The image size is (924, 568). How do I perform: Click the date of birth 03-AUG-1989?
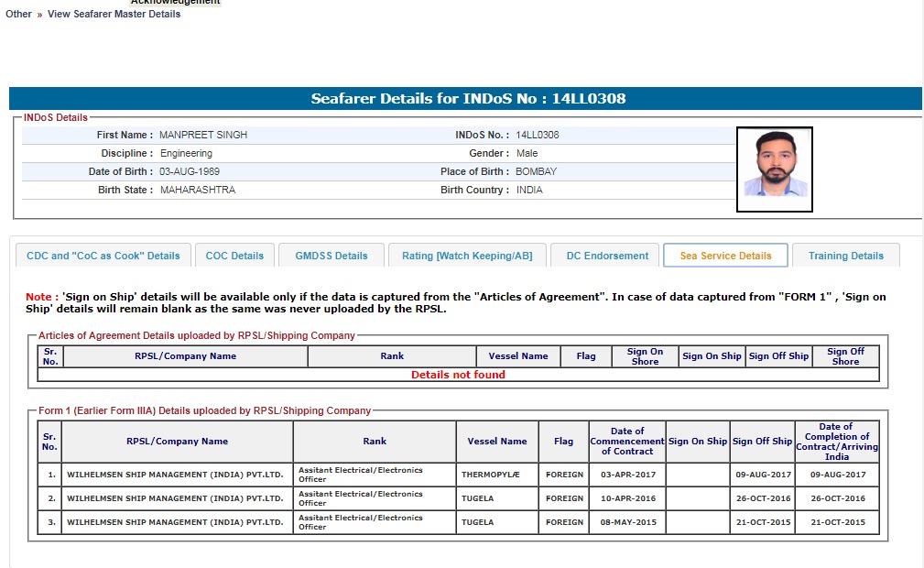[190, 171]
